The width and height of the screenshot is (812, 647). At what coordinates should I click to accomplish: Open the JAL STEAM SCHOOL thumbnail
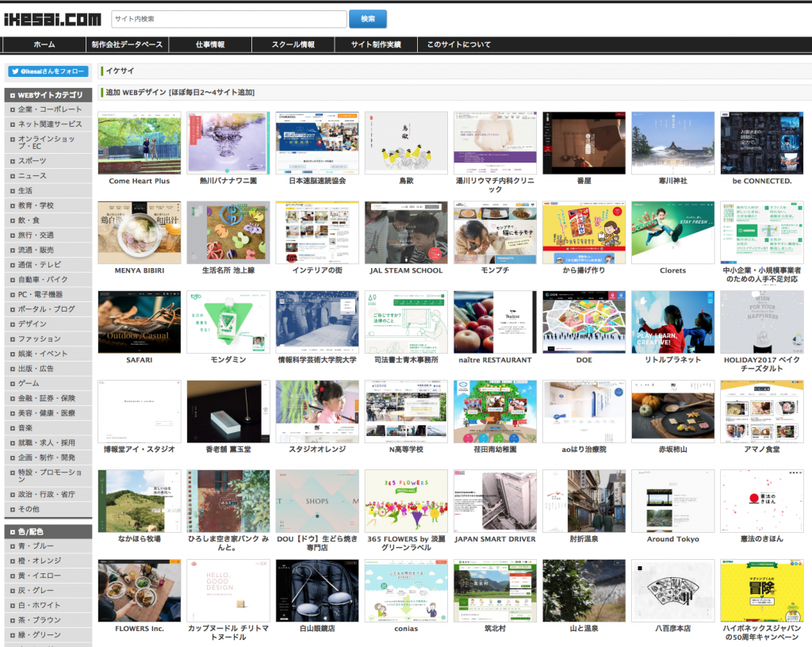coord(406,232)
